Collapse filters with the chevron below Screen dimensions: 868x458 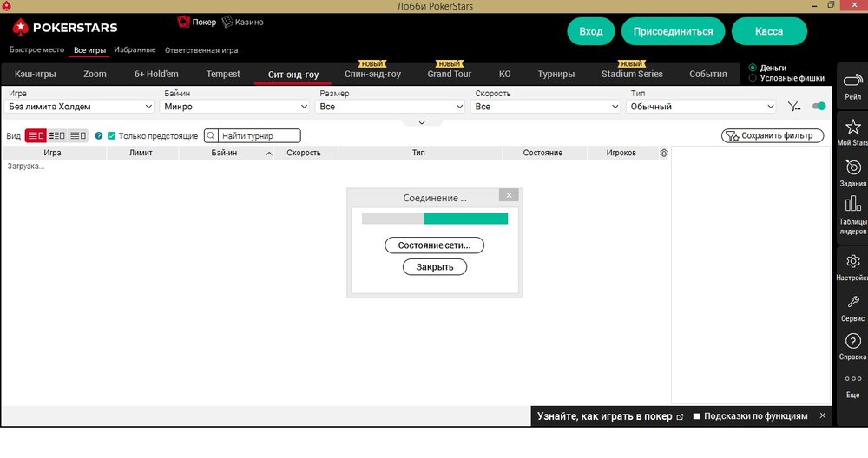click(422, 122)
